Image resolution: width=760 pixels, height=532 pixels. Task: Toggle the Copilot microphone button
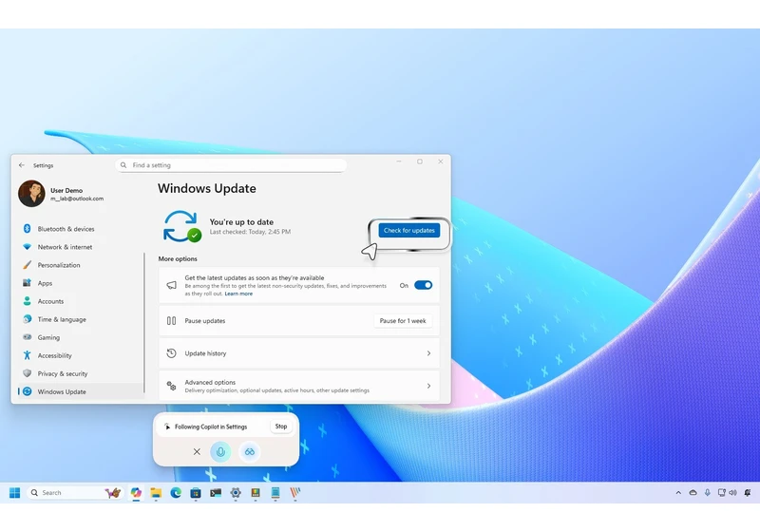(220, 451)
